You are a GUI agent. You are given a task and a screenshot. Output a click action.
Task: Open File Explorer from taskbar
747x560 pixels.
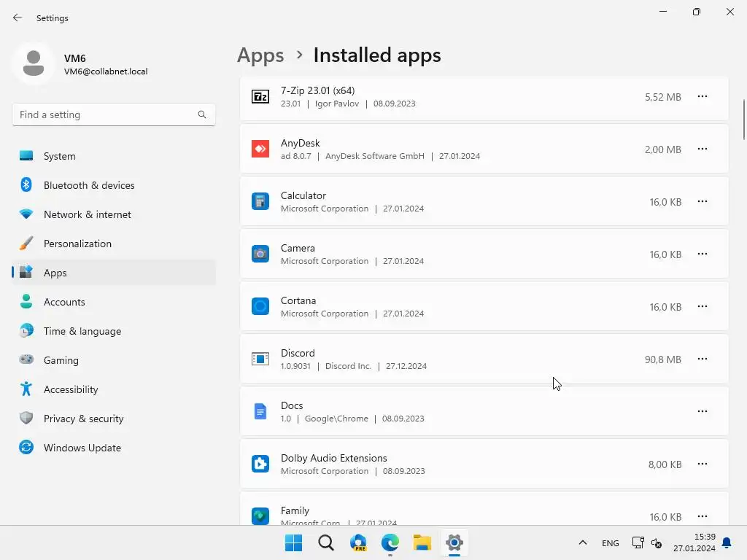click(422, 542)
